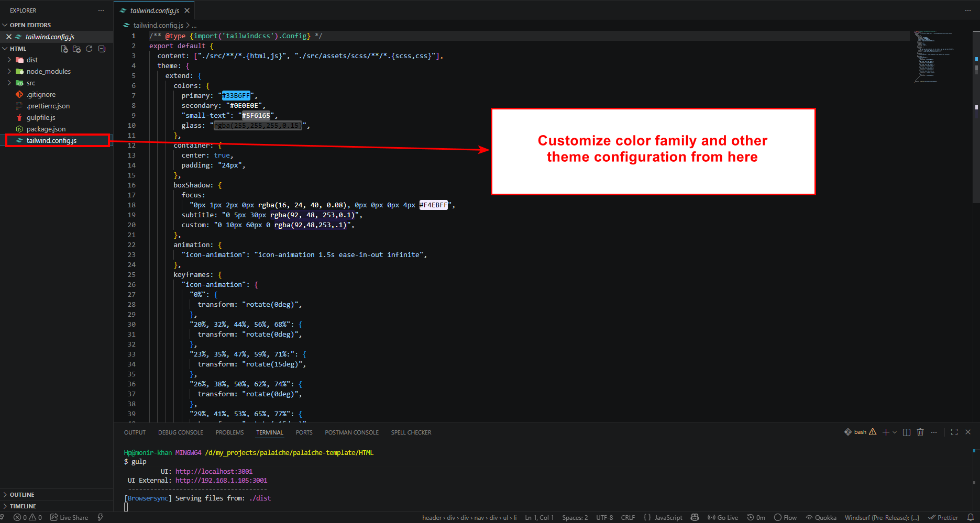
Task: Open the 192.168.1.105:3001 external link
Action: (x=221, y=480)
